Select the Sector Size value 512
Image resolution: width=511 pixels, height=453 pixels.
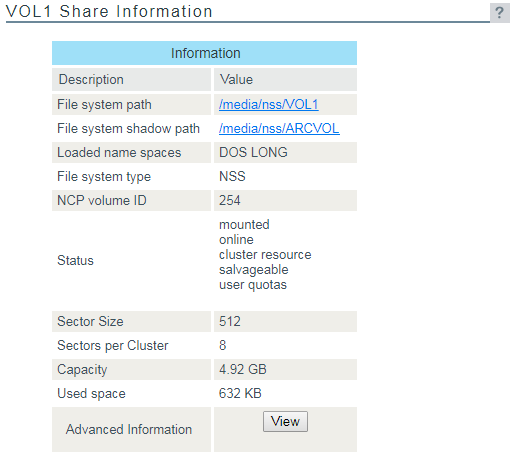click(x=230, y=321)
